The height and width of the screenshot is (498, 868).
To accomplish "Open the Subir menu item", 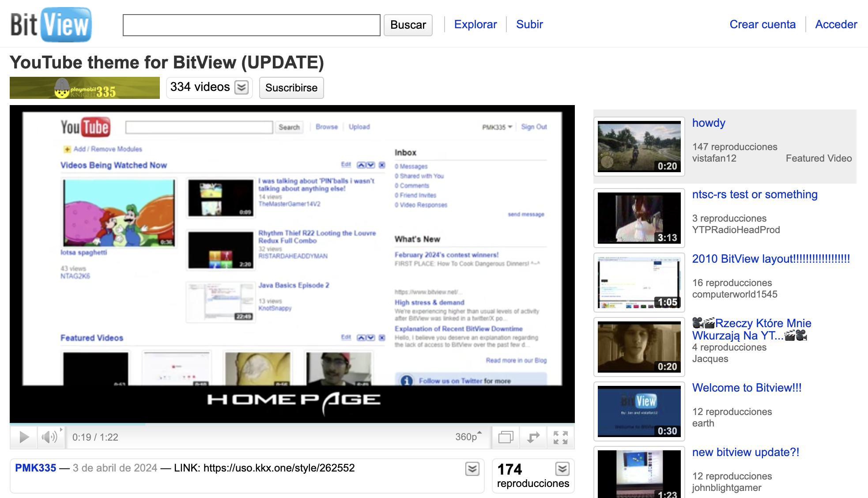I will tap(529, 24).
